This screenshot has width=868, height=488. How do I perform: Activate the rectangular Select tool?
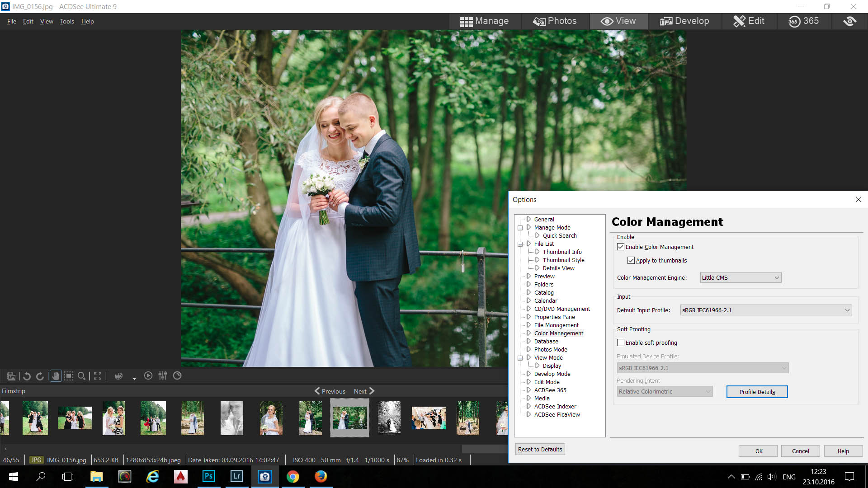click(69, 376)
